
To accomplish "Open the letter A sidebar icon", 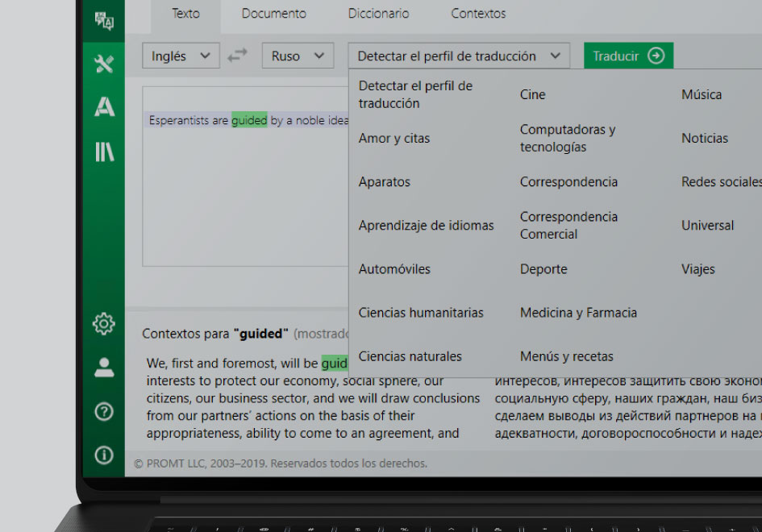I will point(104,107).
